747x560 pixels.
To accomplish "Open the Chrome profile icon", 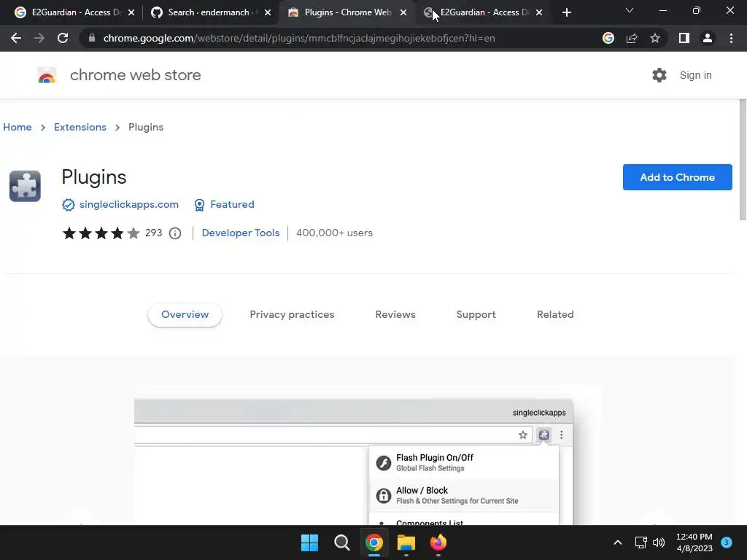I will coord(708,38).
